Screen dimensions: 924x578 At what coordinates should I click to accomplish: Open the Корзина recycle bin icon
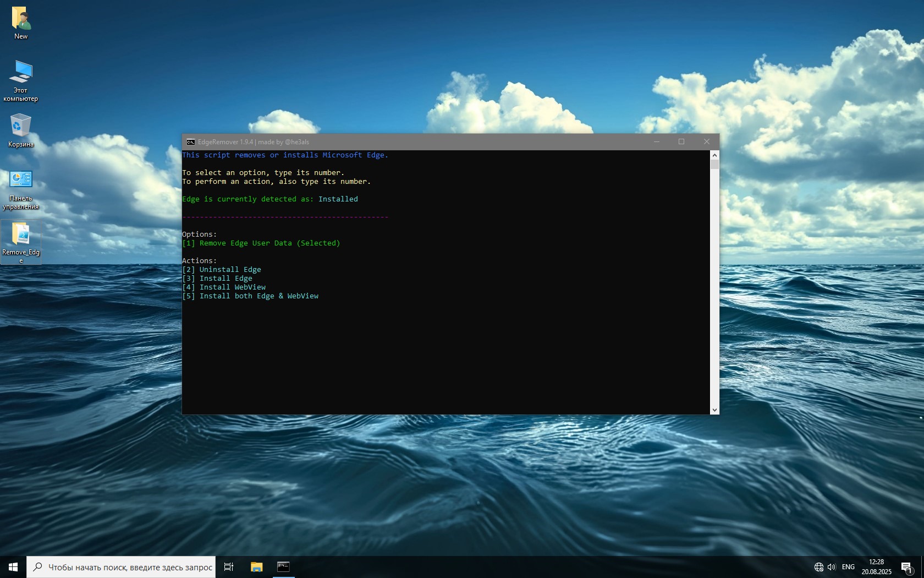[x=21, y=126]
